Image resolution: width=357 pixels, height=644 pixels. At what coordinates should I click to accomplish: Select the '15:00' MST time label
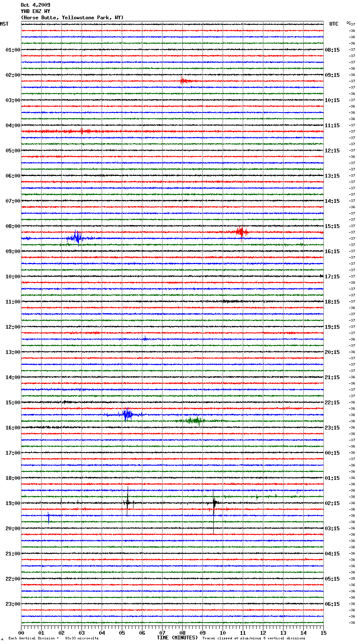click(x=13, y=403)
